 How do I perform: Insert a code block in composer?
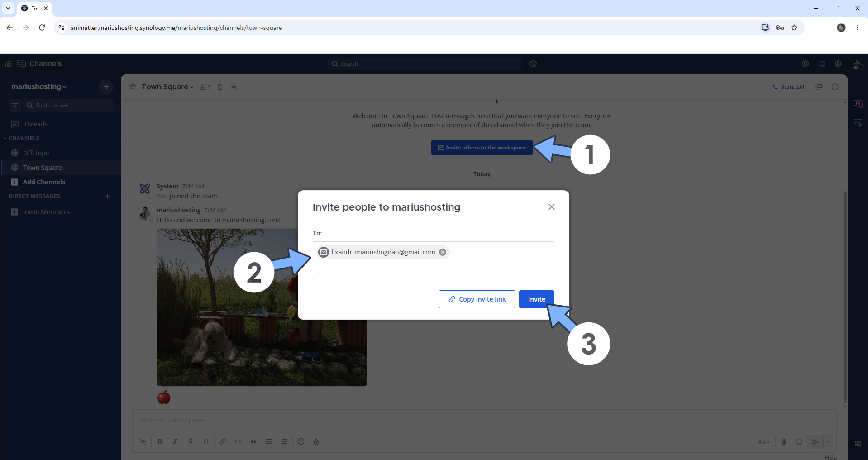238,441
